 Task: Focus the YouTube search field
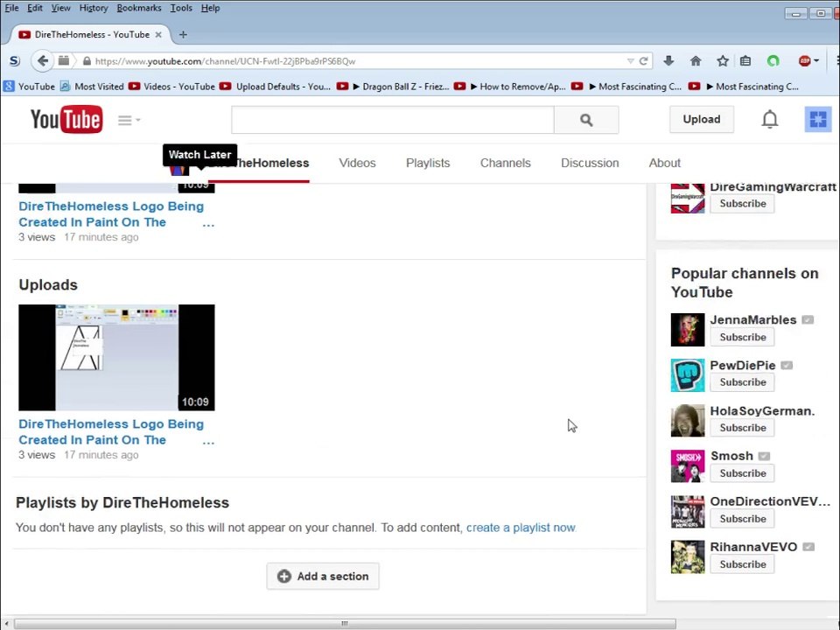pyautogui.click(x=393, y=120)
